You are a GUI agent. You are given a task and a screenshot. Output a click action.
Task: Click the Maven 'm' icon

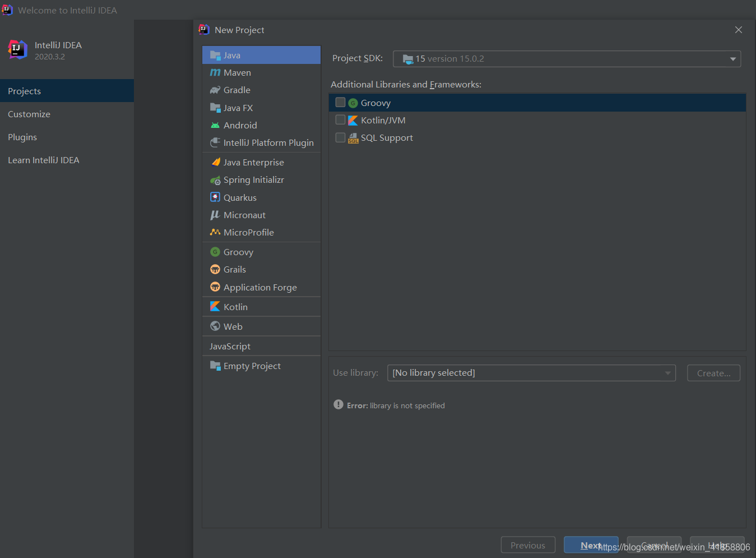click(215, 72)
